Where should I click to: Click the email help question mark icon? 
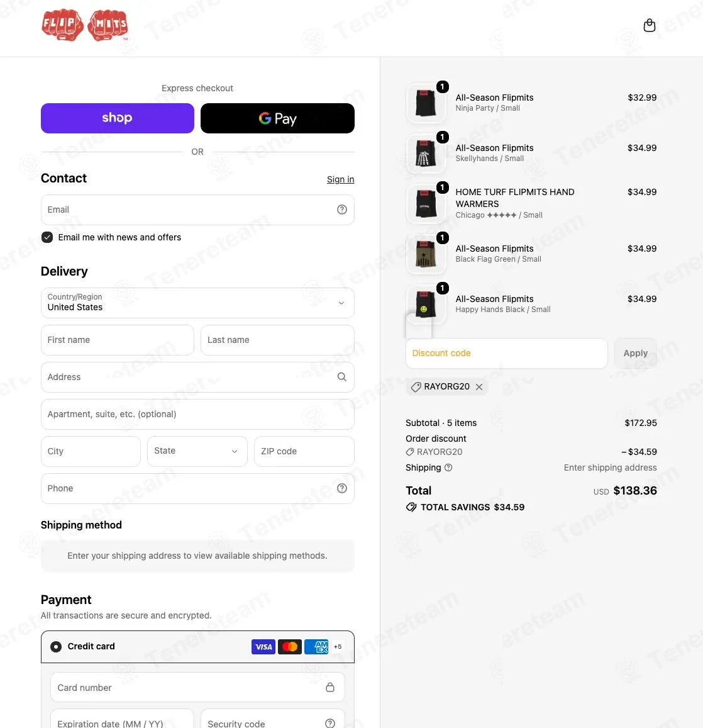point(341,210)
